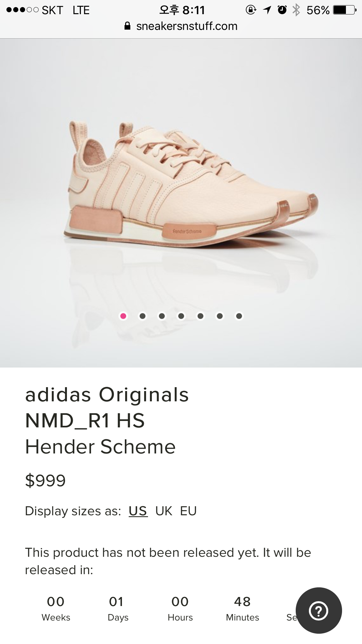Tap the Hender Scheme product subtitle

click(100, 447)
